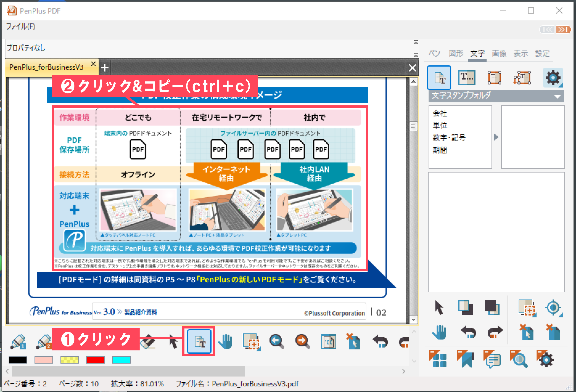
Task: Select marker pen 1 in bottom toolbar
Action: pos(18,342)
